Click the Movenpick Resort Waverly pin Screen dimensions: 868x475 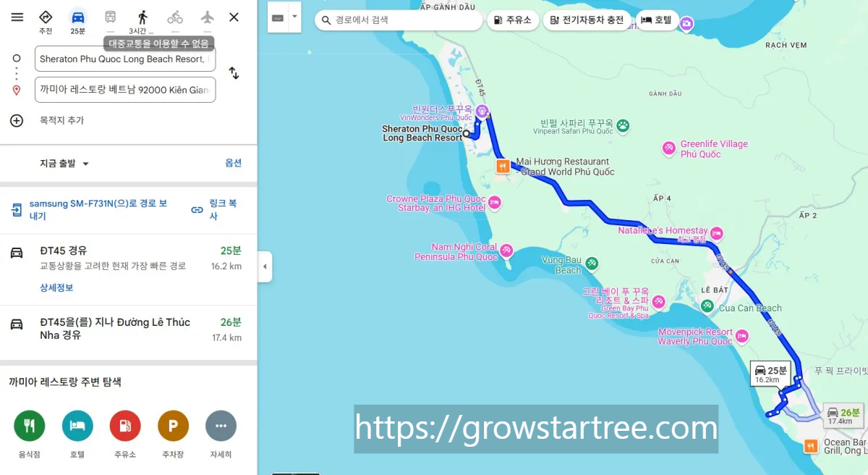[741, 337]
